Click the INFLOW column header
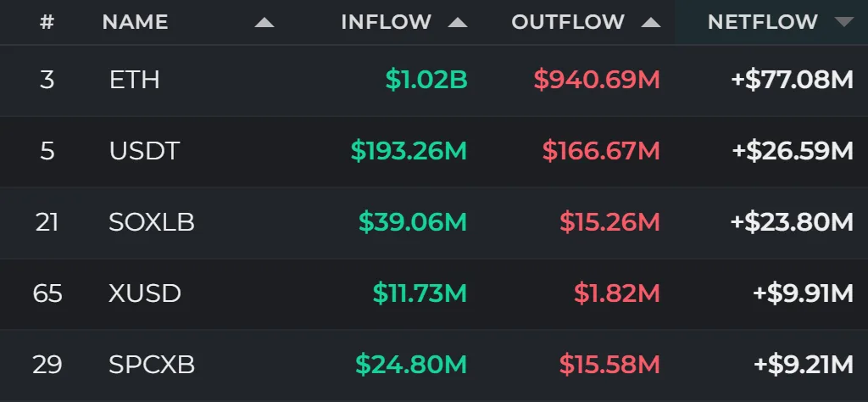The width and height of the screenshot is (868, 402). (386, 22)
